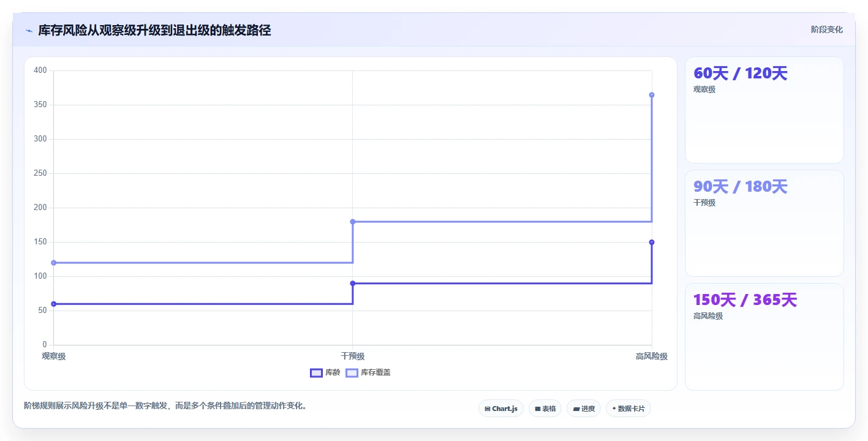Image resolution: width=868 pixels, height=441 pixels.
Task: Click the 400 y-axis tick label
Action: (40, 70)
